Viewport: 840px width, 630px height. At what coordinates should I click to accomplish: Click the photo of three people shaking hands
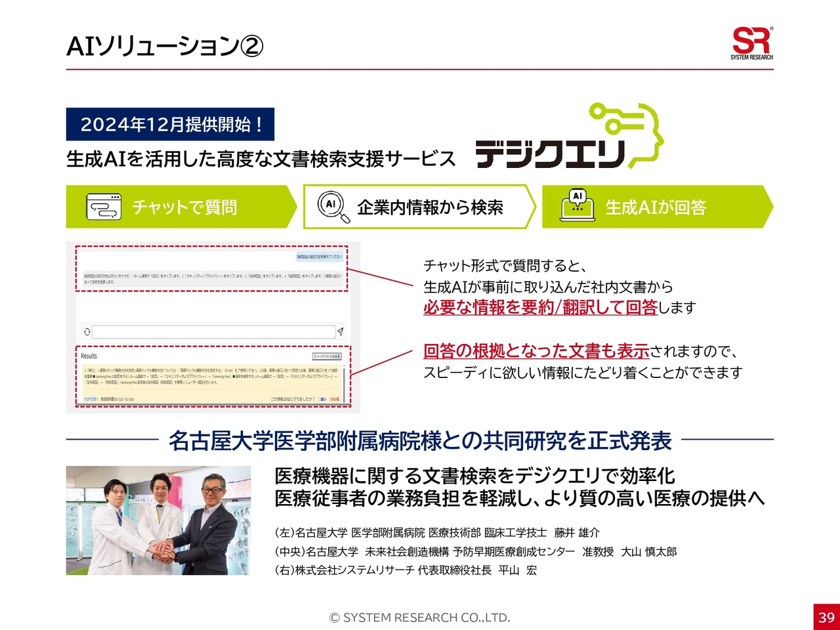pos(158,520)
